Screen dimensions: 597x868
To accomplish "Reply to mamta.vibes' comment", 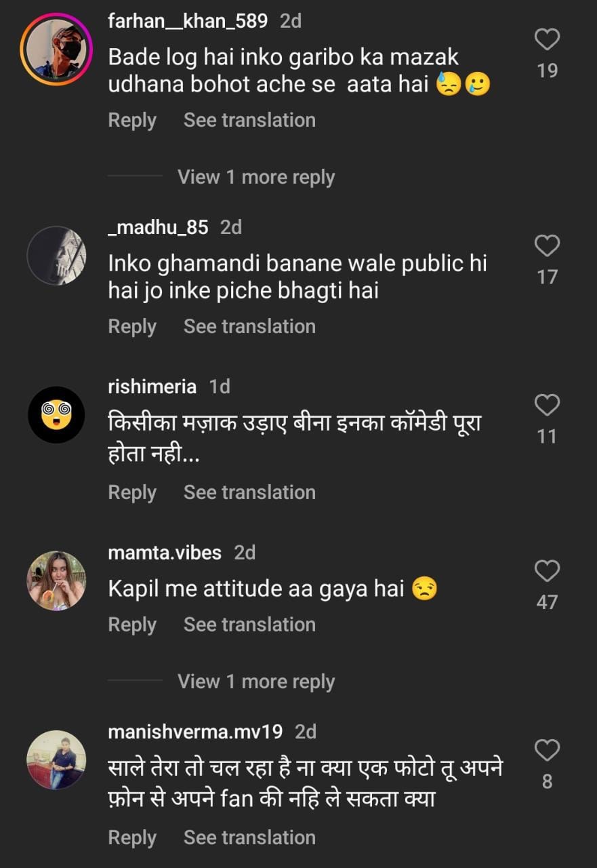I will point(132,625).
